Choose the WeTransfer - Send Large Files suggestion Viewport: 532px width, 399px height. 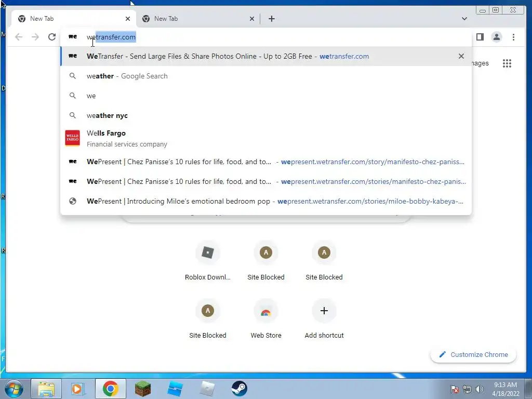[266, 56]
